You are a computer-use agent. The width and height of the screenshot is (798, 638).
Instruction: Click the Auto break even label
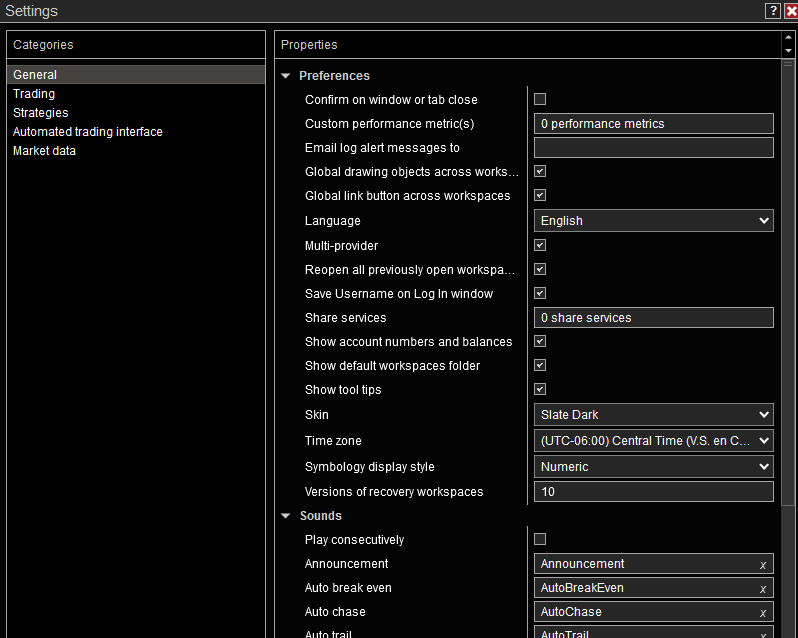(348, 588)
